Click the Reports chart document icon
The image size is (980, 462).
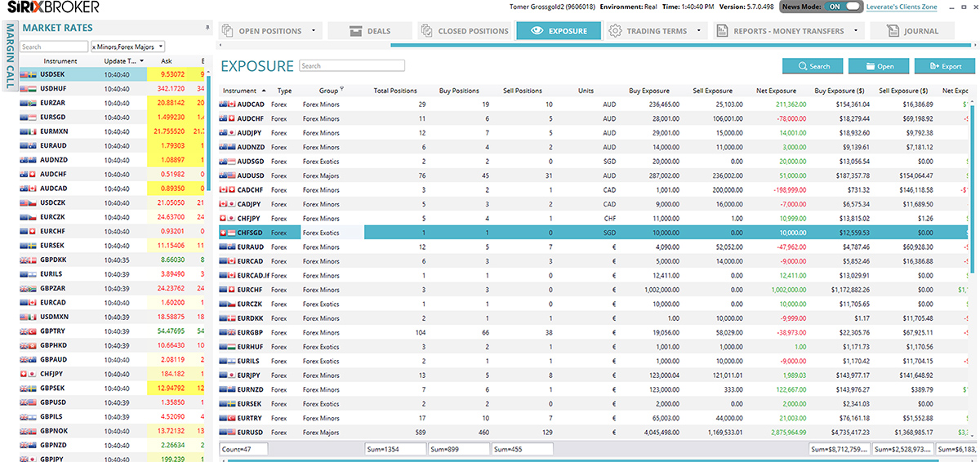click(722, 31)
